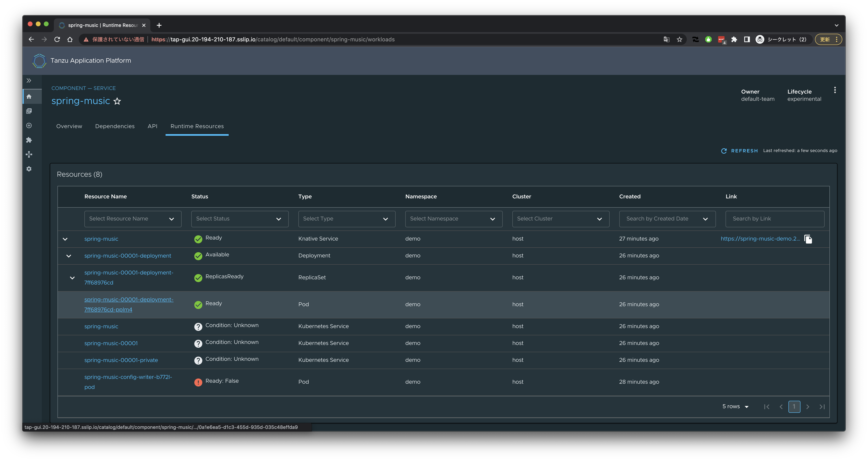Click the Create plus-circle sidebar icon
Image resolution: width=868 pixels, height=461 pixels.
pos(29,126)
